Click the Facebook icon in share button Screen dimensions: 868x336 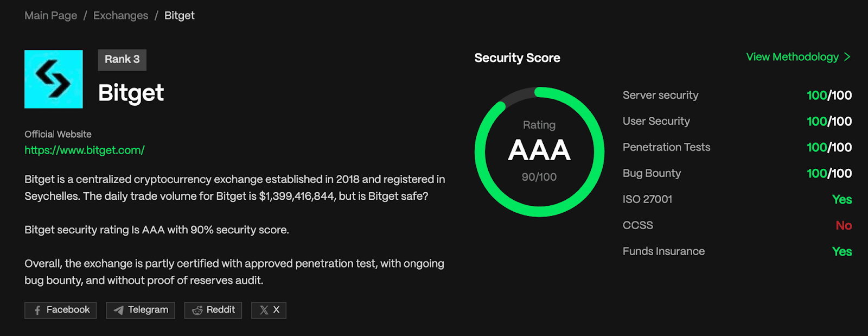pos(37,310)
